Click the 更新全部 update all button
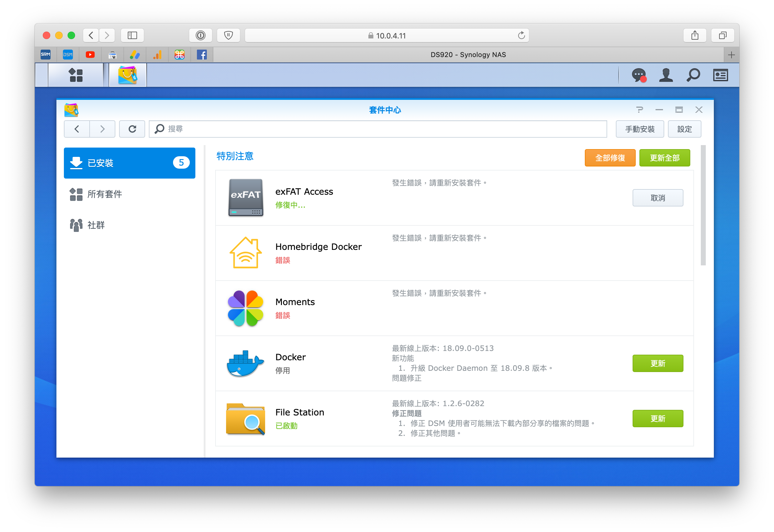Screen dimensions: 774x532 click(664, 158)
